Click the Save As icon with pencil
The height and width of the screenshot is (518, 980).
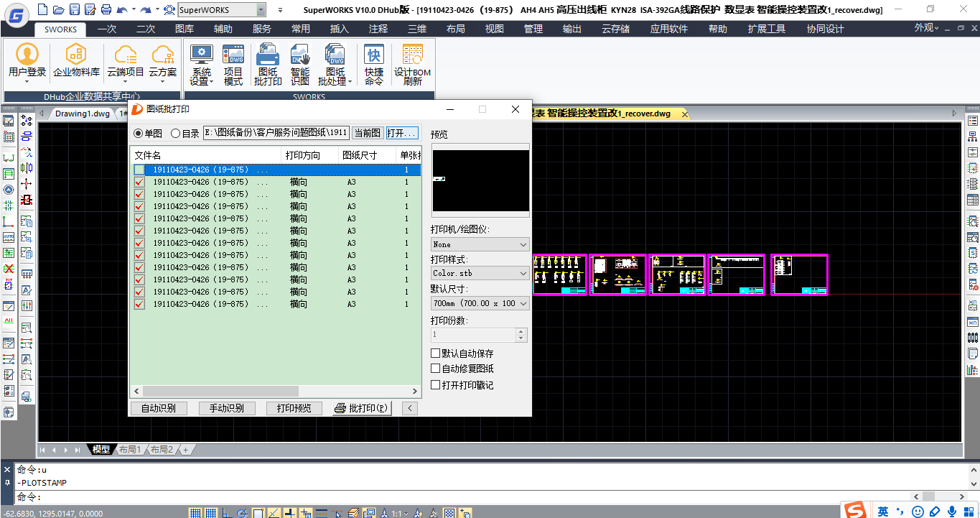coord(90,9)
